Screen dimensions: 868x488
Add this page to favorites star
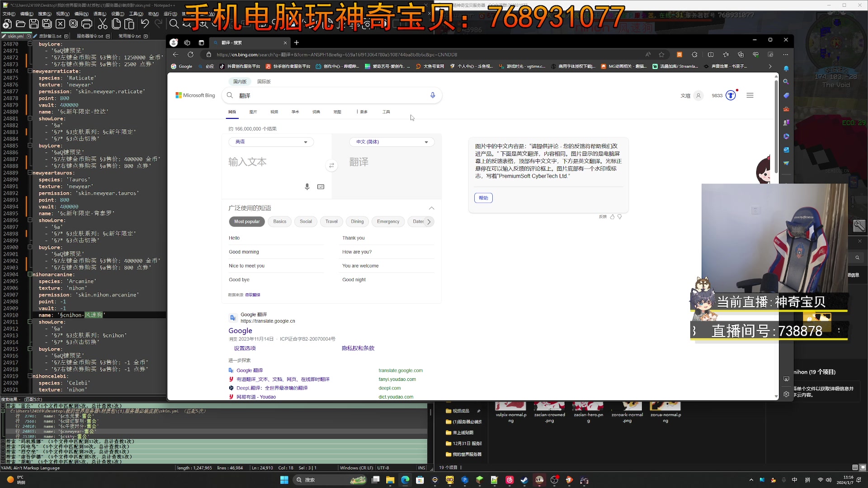(x=661, y=55)
